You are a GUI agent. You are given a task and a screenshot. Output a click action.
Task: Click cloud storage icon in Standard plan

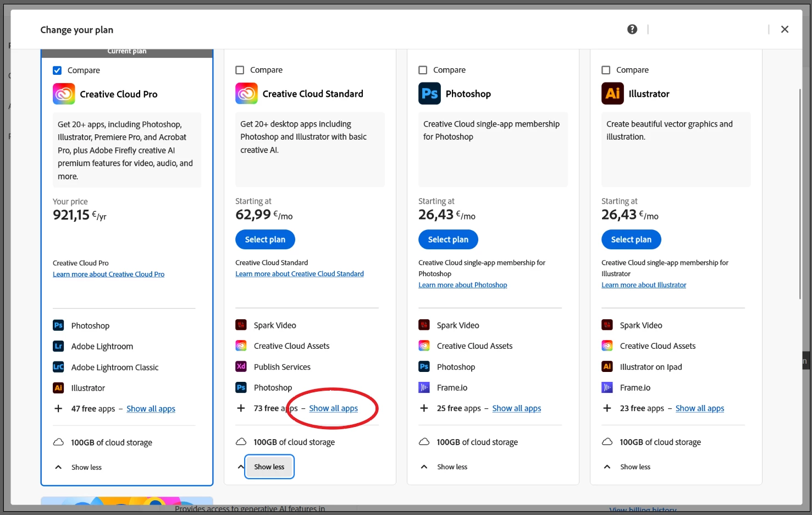pyautogui.click(x=241, y=442)
